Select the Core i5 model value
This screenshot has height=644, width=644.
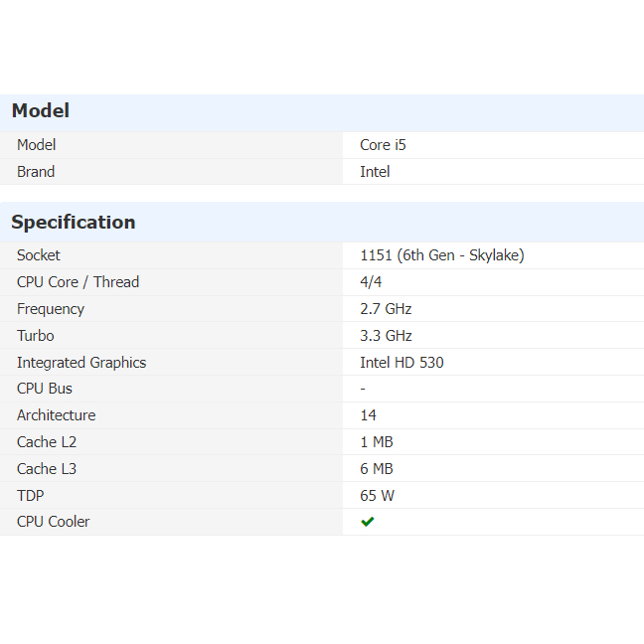383,145
